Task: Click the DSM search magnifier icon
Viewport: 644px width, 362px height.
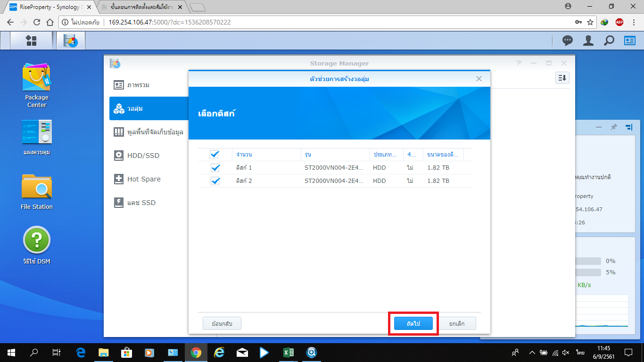Action: 609,41
